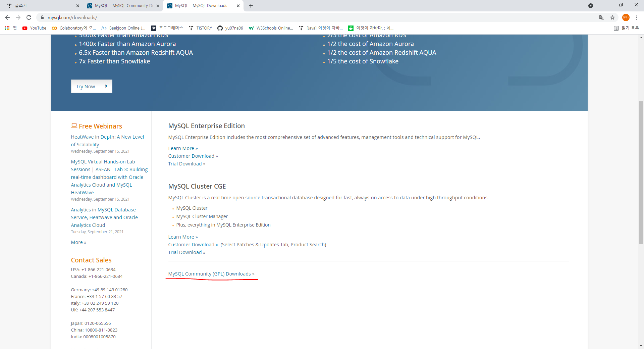Click the browser forward arrow
This screenshot has width=644, height=349.
[x=18, y=17]
